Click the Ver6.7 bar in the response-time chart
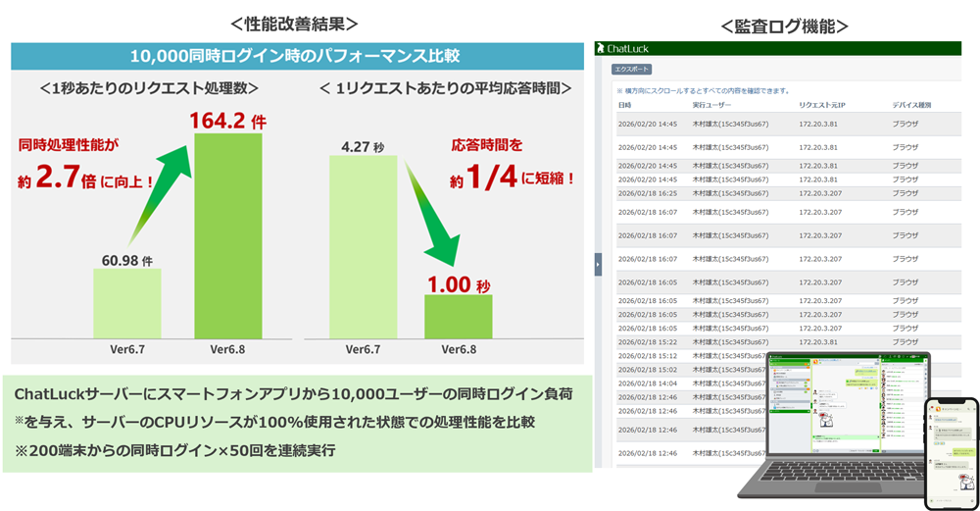Viewport: 980px width, 511px height. pos(364,247)
